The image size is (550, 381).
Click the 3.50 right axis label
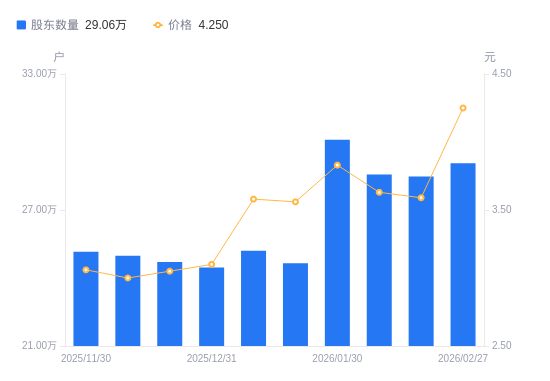coord(502,209)
